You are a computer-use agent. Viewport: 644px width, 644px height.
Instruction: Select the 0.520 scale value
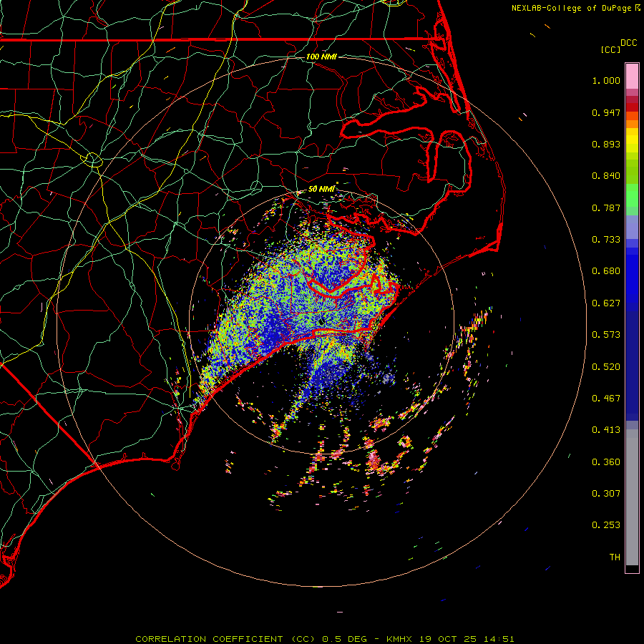(x=606, y=367)
